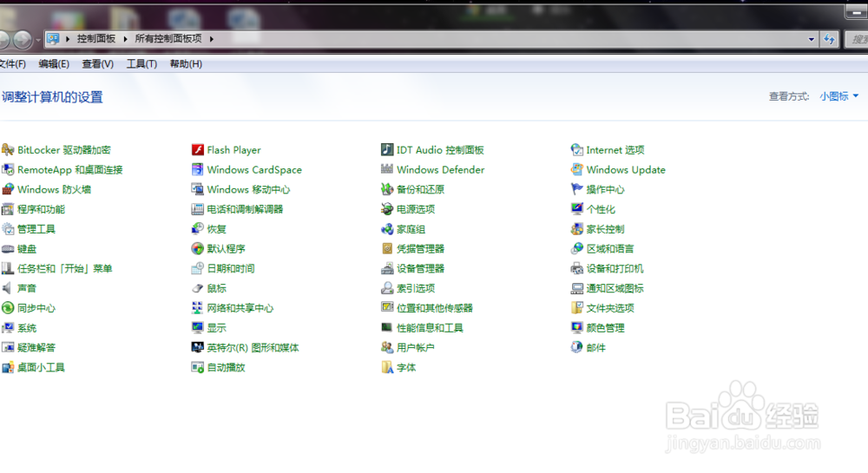Click the 同步中心 green icon
This screenshot has width=868, height=473.
coord(8,308)
